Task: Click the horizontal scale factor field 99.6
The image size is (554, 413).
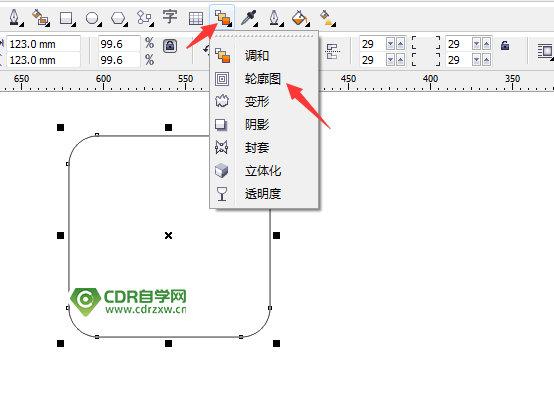Action: click(119, 44)
